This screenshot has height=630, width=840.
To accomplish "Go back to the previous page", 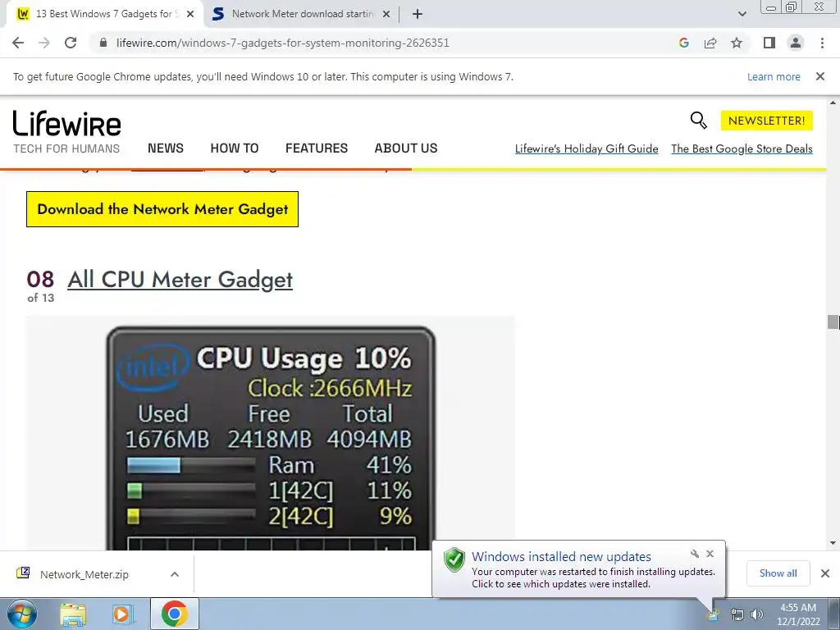I will (18, 43).
